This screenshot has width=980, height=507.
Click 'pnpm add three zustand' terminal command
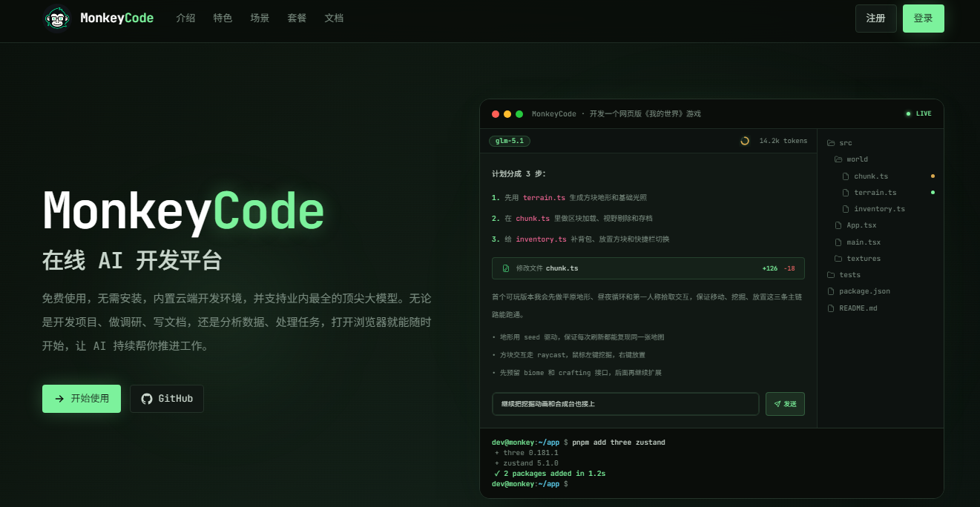(619, 443)
